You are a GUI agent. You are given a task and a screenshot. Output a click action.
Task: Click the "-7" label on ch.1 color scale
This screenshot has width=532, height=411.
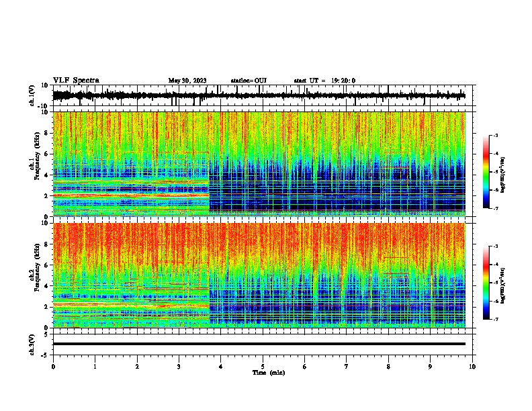click(494, 208)
